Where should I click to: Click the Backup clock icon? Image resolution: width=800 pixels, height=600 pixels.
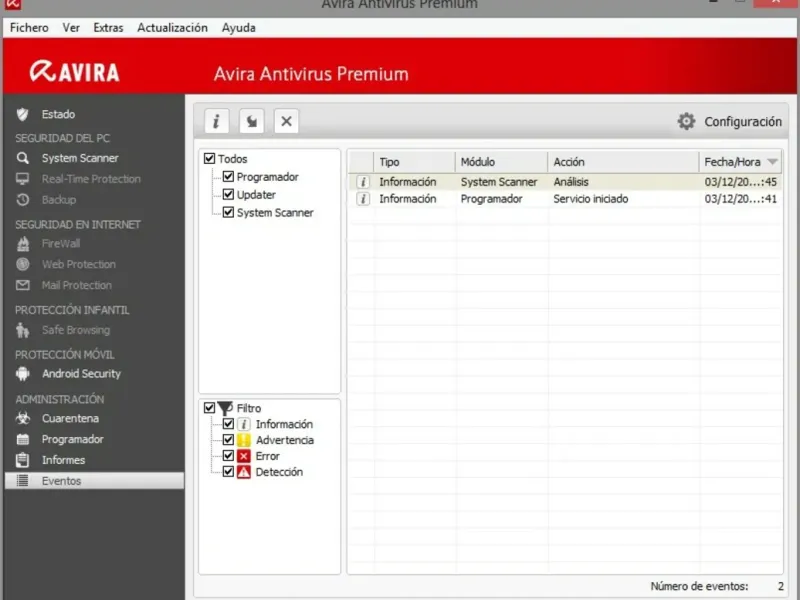tap(22, 199)
